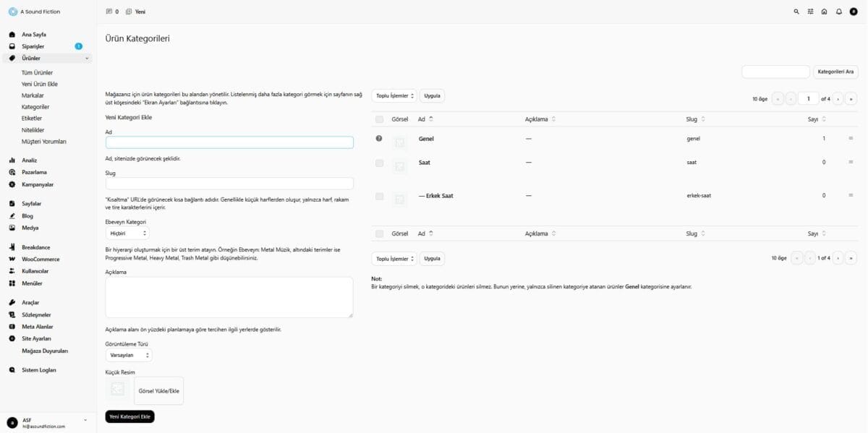Viewport: 868px width, 433px height.
Task: Tick the checkbox for Saat category
Action: (x=379, y=163)
